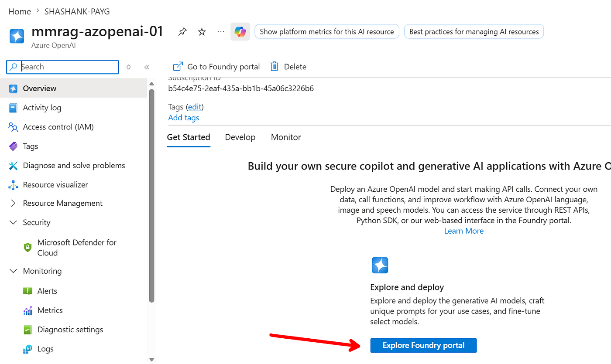Open Logs under Monitoring

point(45,349)
